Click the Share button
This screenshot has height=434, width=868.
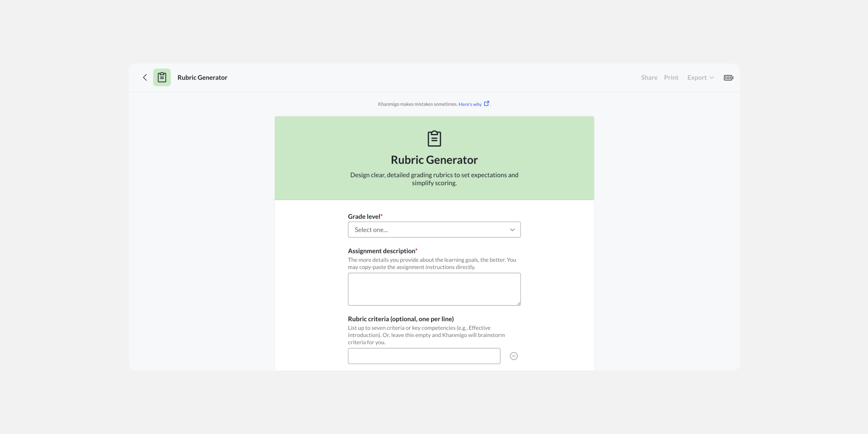pos(649,78)
